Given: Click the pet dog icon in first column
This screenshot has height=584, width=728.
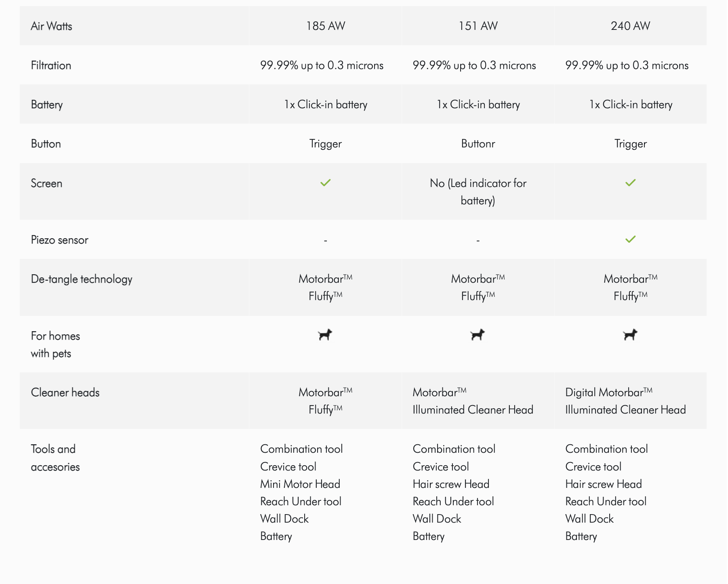Looking at the screenshot, I should 325,335.
